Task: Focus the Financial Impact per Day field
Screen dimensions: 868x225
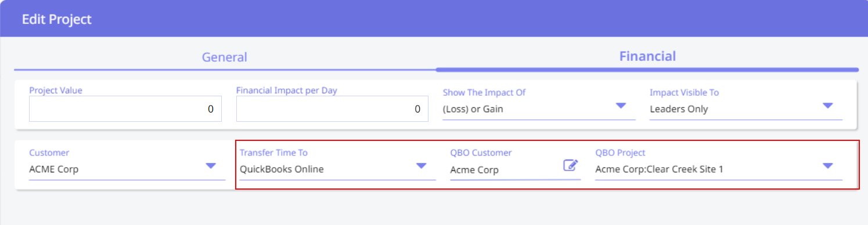Action: click(333, 108)
